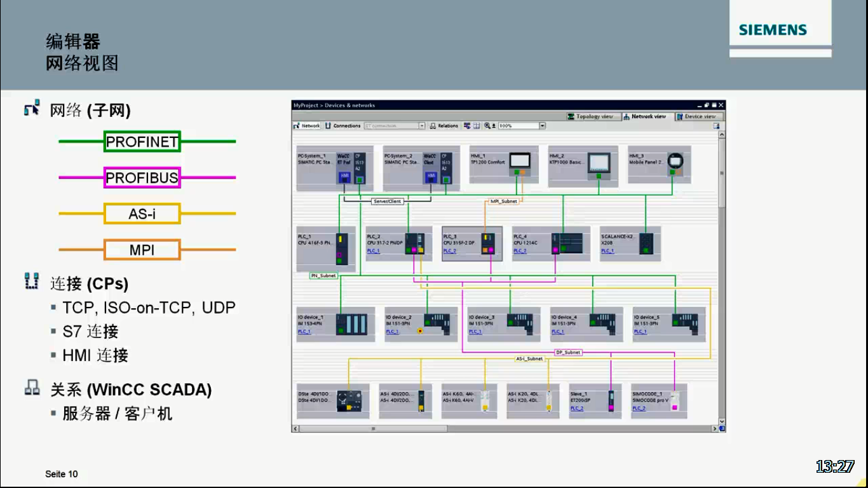Open the connection type dropdown
868x488 pixels.
click(395, 126)
